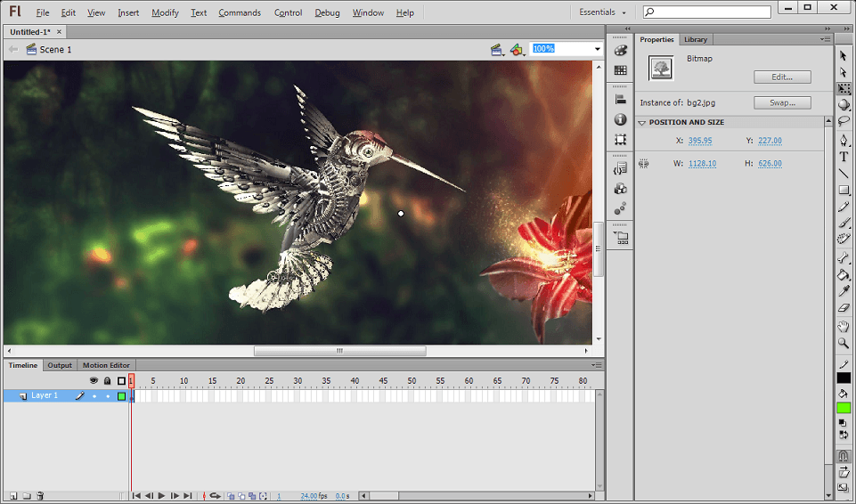856x504 pixels.
Task: Open the Essentials workspace dropdown
Action: click(603, 12)
